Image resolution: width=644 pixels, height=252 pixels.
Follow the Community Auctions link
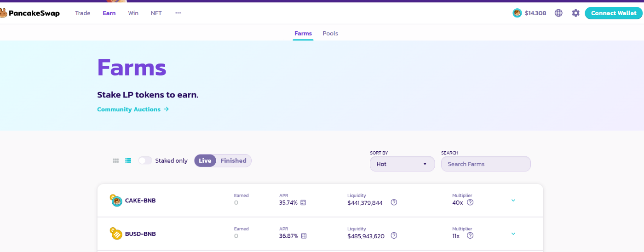click(x=133, y=109)
